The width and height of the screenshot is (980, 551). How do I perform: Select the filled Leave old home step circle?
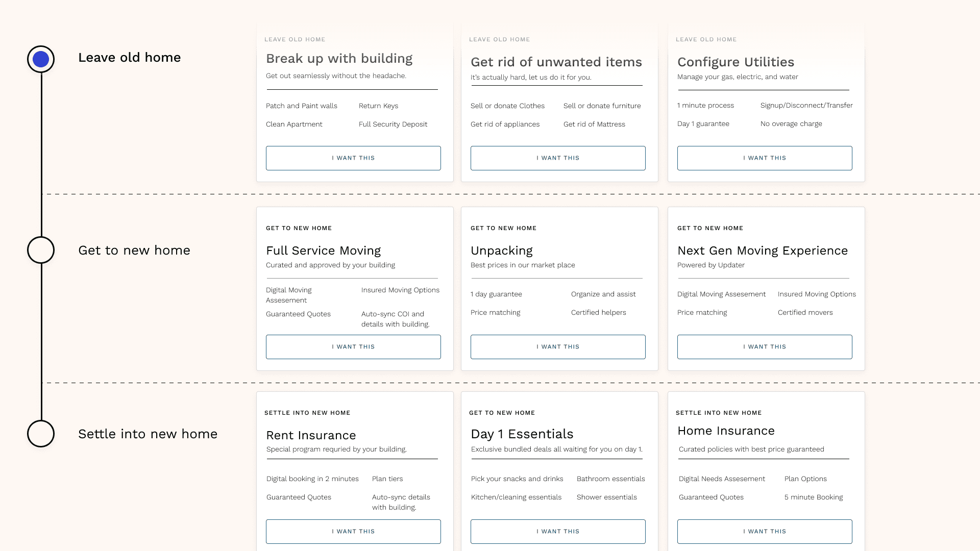41,59
